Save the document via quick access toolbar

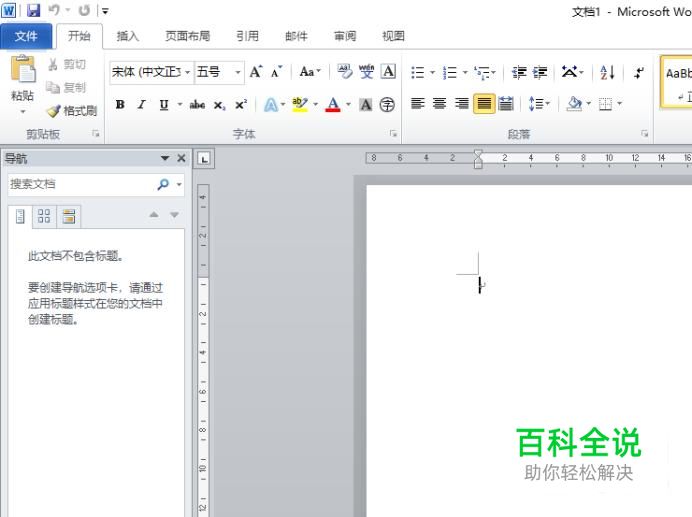click(x=34, y=10)
